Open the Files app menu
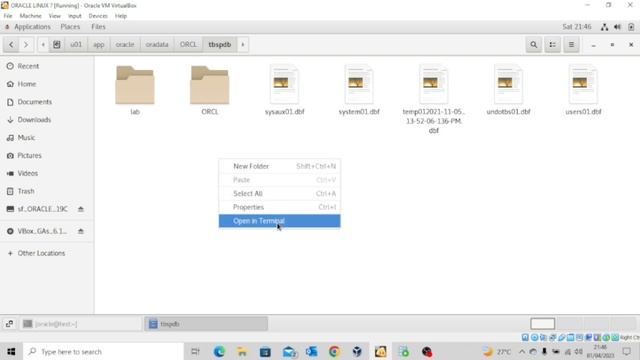640x360 pixels. point(98,27)
